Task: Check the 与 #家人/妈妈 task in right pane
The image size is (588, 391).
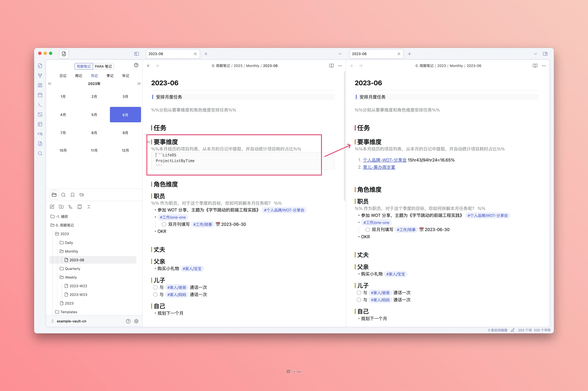Action: coord(359,300)
